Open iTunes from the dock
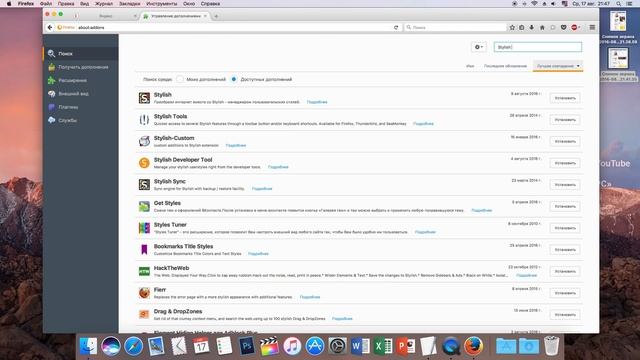 tap(292, 346)
